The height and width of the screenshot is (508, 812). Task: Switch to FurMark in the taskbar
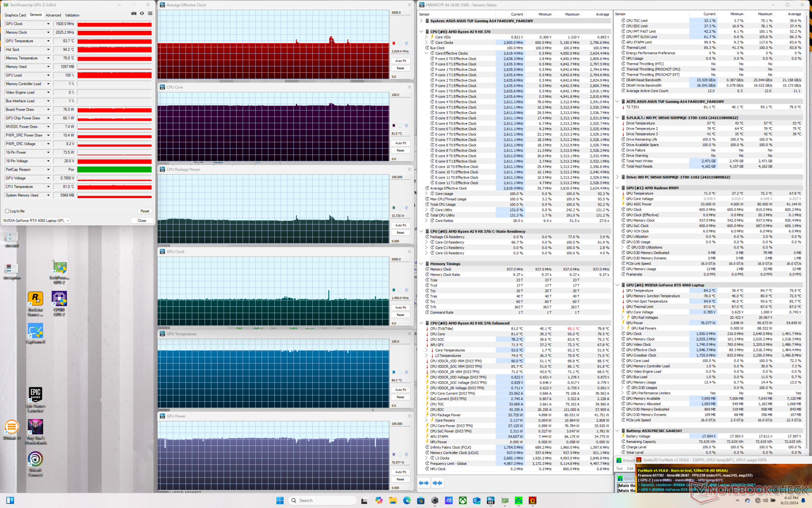coord(532,500)
